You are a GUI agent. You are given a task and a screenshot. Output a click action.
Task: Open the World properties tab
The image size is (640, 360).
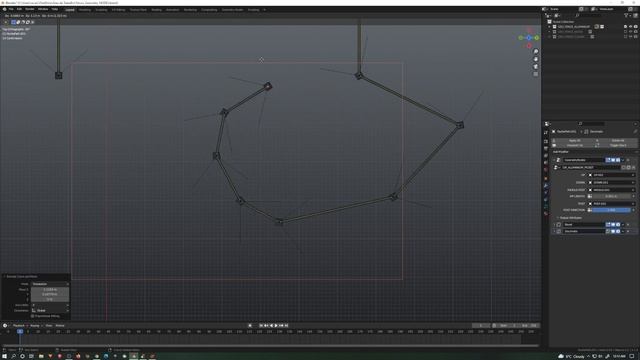coord(546,170)
